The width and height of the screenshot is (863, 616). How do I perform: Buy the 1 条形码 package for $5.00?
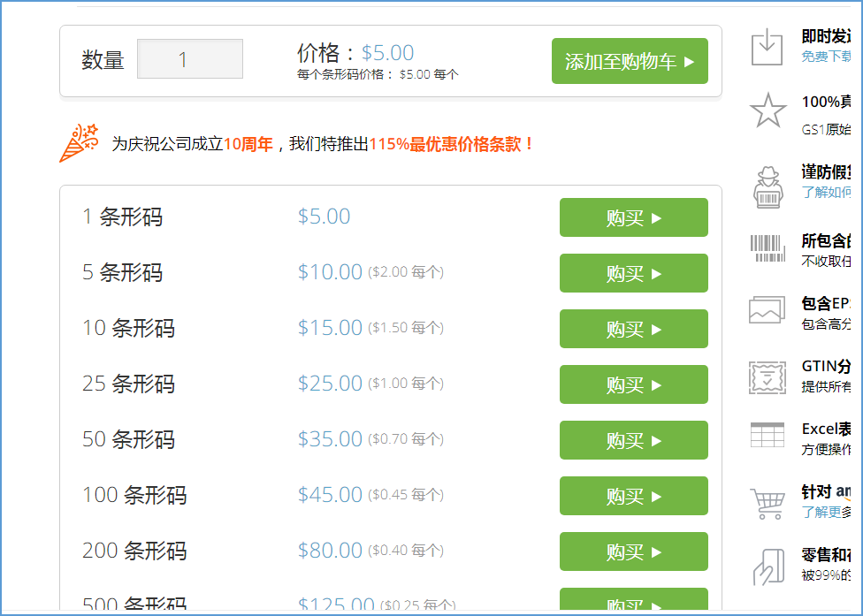click(x=633, y=217)
